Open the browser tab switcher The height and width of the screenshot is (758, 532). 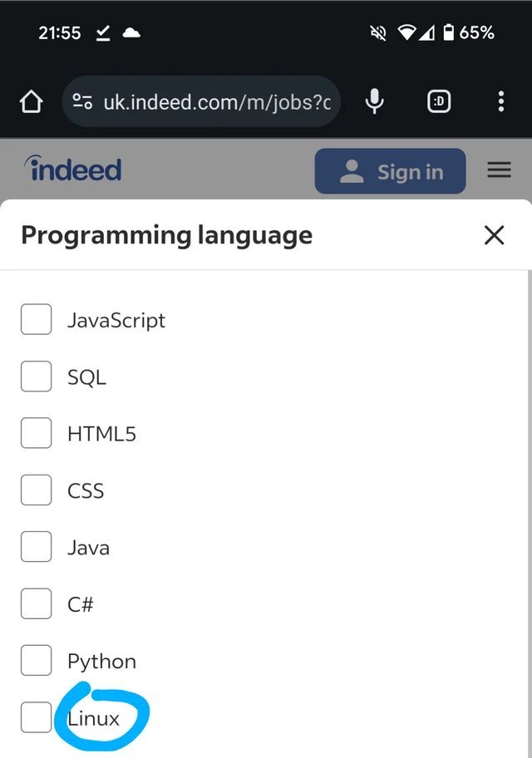click(439, 102)
